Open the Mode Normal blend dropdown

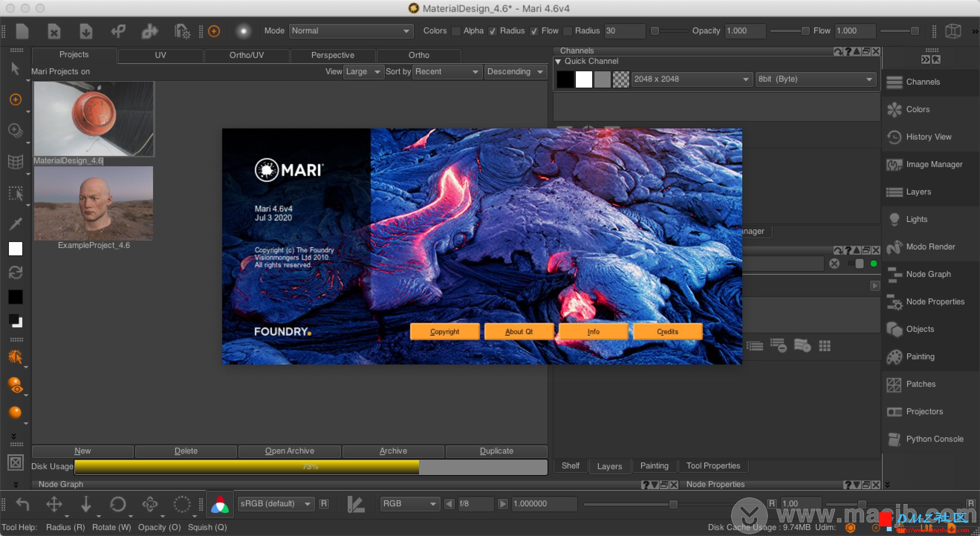coord(351,31)
